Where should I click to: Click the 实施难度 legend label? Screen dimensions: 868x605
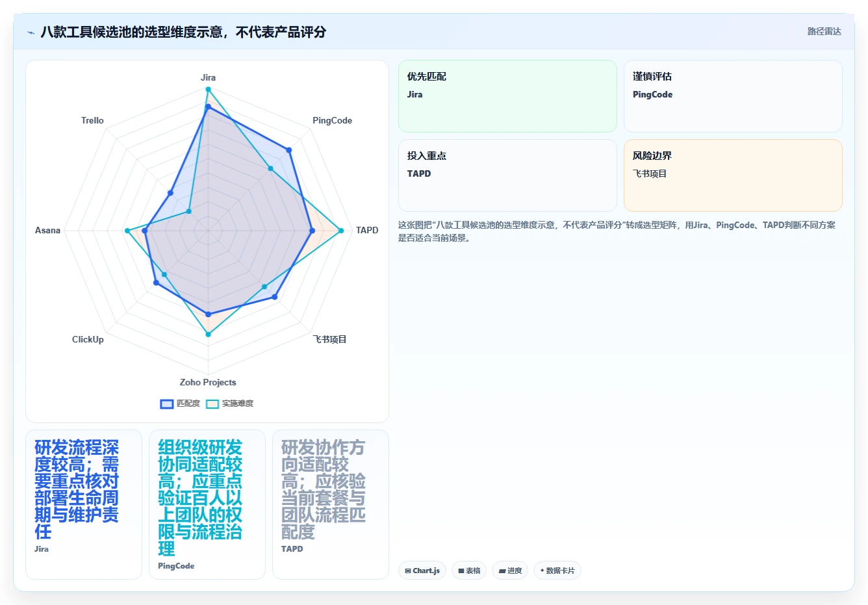(238, 404)
